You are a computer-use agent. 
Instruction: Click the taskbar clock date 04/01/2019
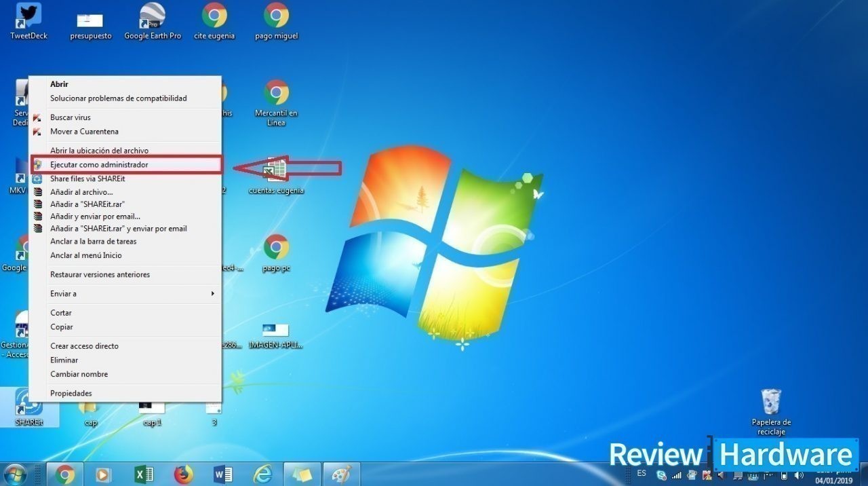pos(833,481)
